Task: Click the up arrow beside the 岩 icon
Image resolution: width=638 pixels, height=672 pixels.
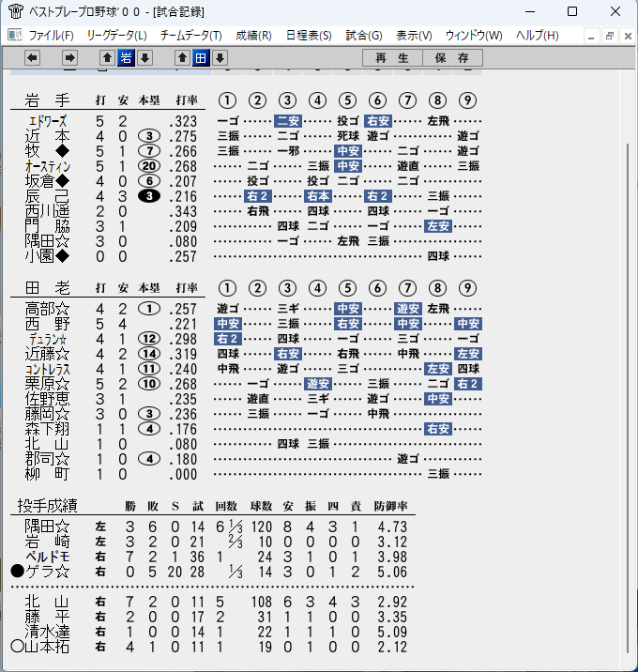Action: (x=107, y=58)
